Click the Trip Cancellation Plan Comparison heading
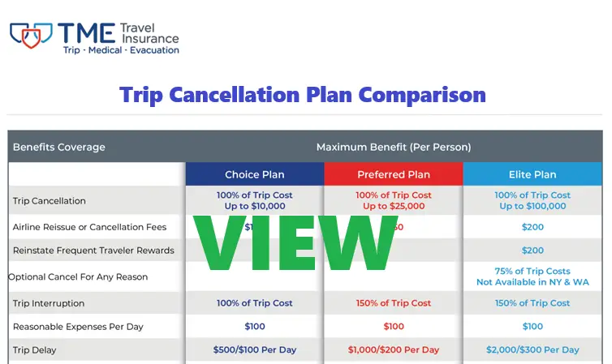This screenshot has height=364, width=612. pyautogui.click(x=303, y=94)
